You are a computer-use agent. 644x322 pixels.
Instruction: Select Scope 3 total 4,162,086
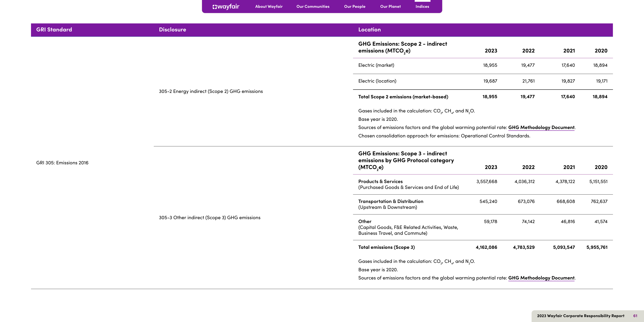point(486,247)
